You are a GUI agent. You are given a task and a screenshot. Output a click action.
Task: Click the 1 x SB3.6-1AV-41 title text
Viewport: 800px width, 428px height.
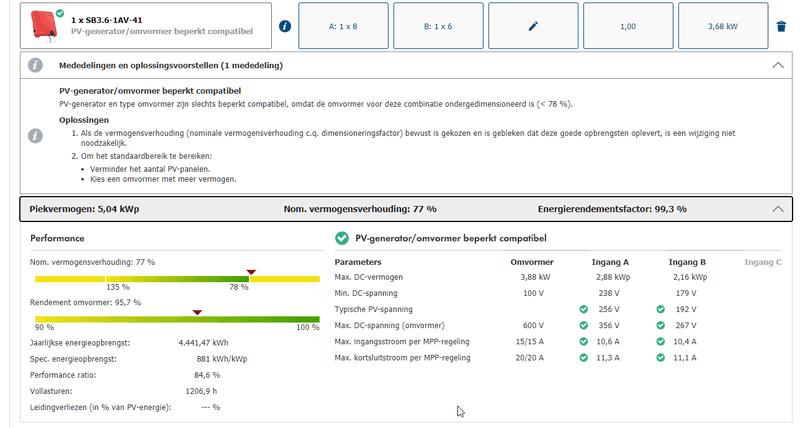coord(107,20)
